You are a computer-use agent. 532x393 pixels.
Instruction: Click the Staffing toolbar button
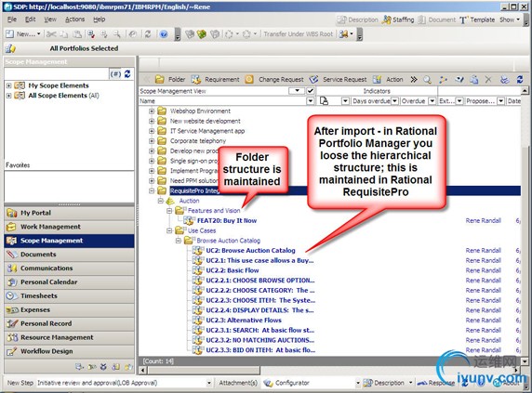click(398, 20)
